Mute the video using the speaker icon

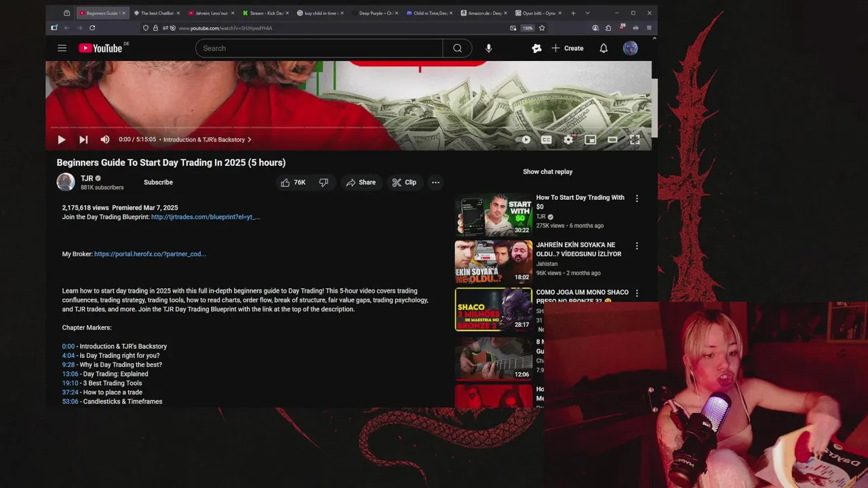click(105, 140)
